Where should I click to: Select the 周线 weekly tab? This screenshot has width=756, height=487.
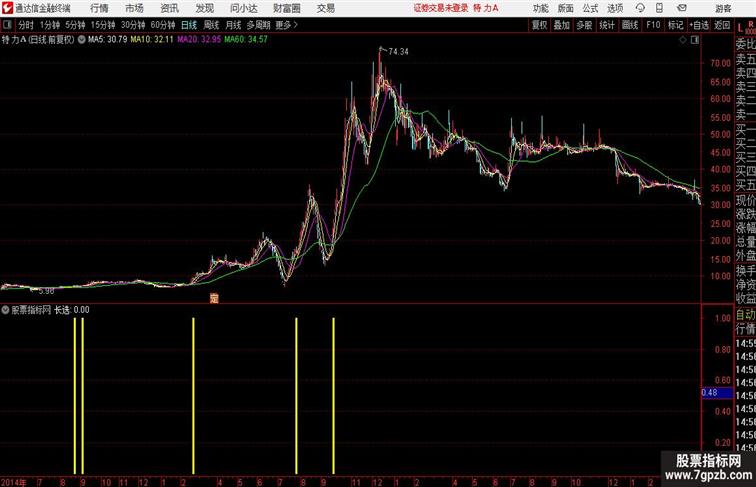211,25
